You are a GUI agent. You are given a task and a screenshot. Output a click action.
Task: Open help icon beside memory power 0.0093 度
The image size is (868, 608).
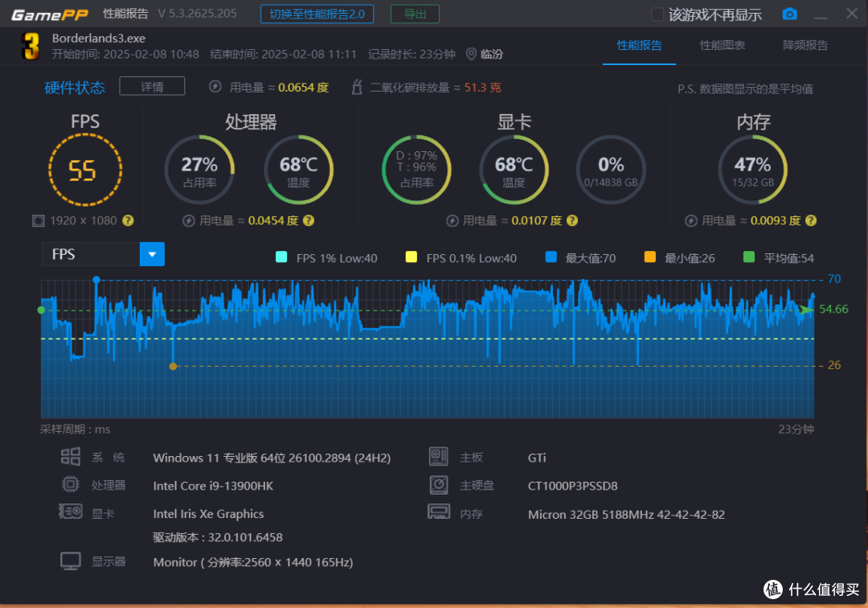pyautogui.click(x=811, y=220)
